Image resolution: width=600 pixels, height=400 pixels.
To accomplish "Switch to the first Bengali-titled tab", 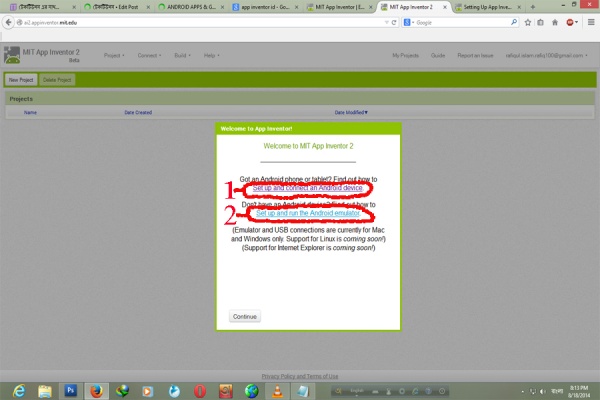I will click(42, 7).
